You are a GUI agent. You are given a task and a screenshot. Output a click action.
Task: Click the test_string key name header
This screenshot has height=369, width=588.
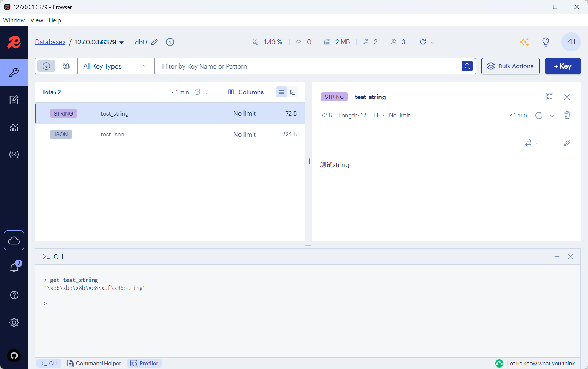[370, 97]
